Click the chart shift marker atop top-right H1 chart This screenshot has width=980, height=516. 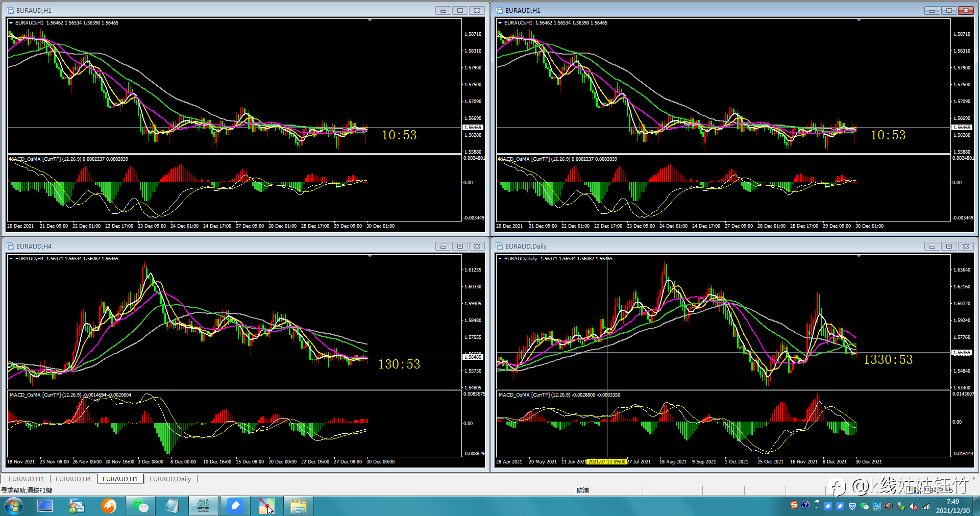[859, 20]
